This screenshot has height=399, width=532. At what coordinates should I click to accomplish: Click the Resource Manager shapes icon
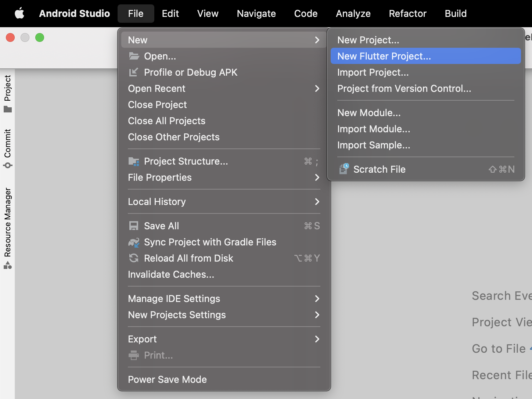coord(8,265)
